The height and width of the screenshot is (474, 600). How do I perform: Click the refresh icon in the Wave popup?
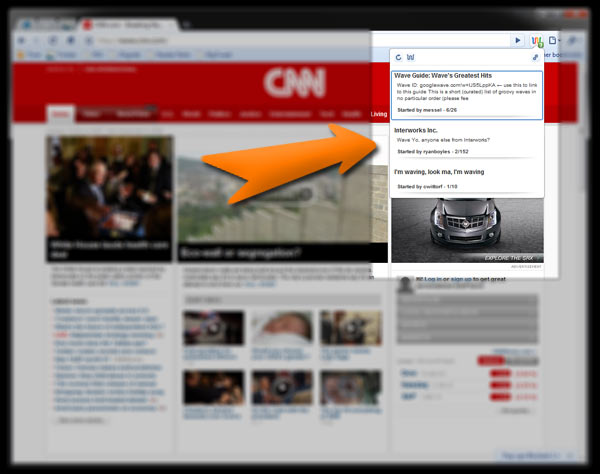tap(399, 58)
